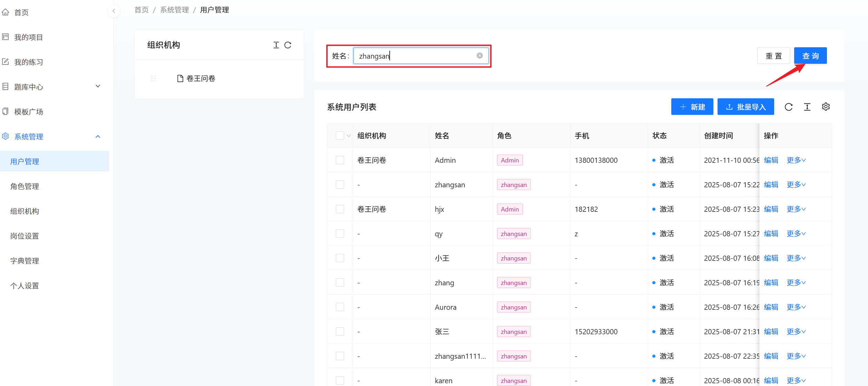Click the 系统管理 gear icon

6,136
